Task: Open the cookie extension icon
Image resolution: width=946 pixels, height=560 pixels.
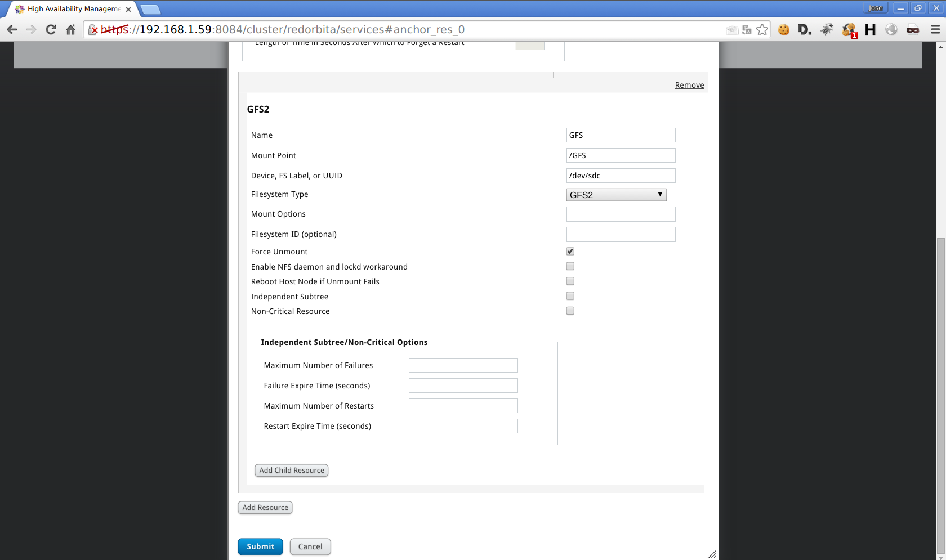Action: coord(783,30)
